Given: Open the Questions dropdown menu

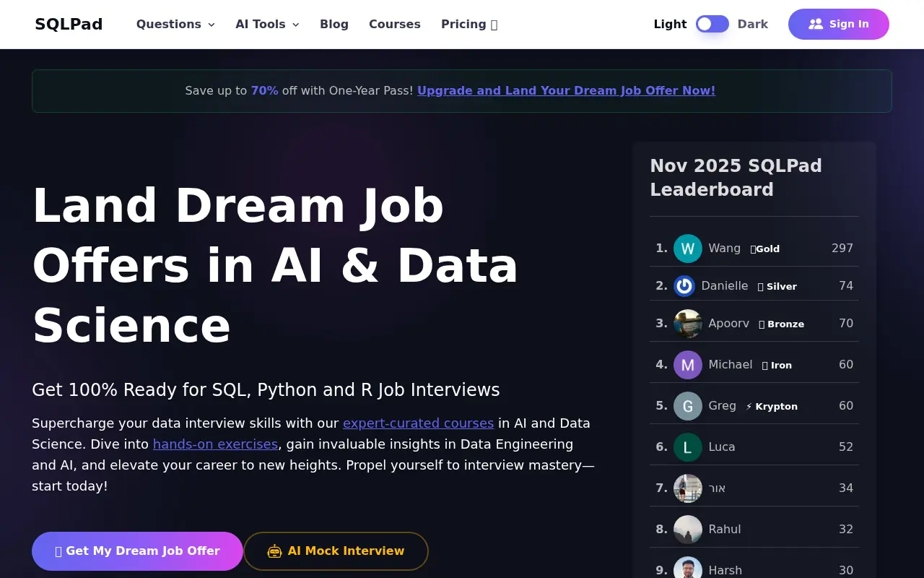Looking at the screenshot, I should click(x=175, y=24).
